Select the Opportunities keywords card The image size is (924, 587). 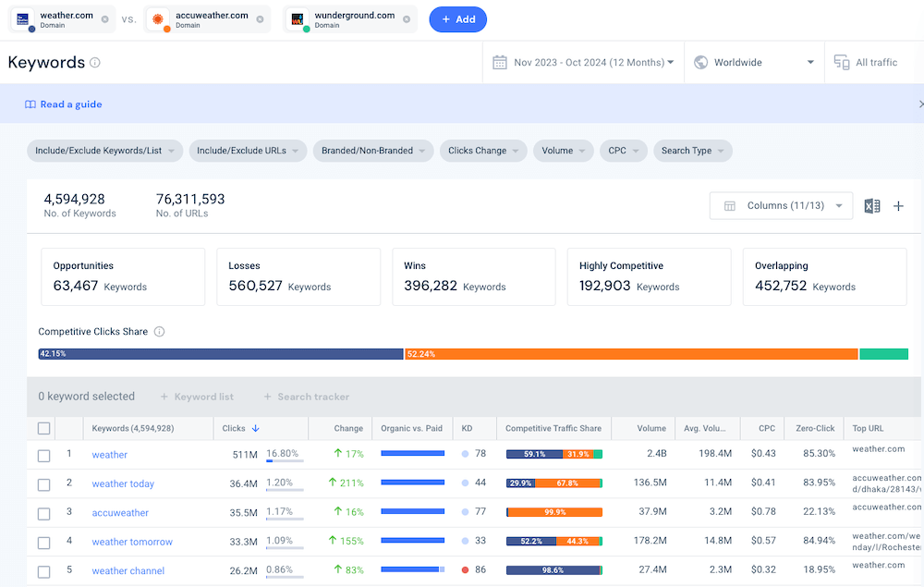coord(122,276)
